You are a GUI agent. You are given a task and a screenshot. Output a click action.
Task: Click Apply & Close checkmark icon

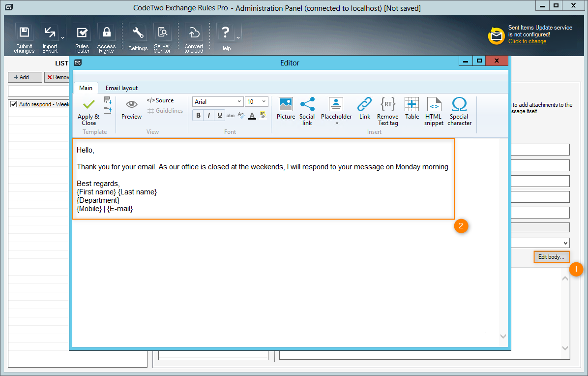point(89,104)
